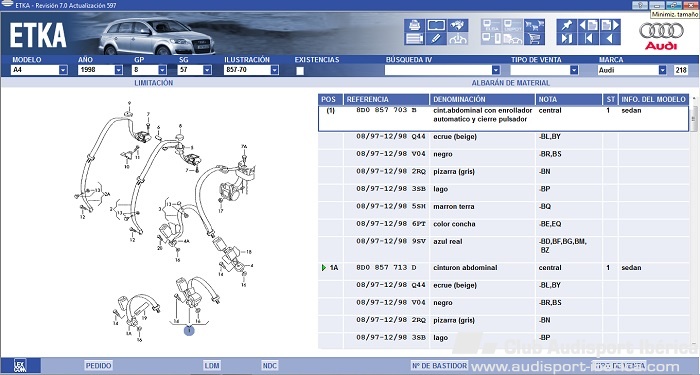The height and width of the screenshot is (375, 700).
Task: Click the skip-to-first bar arrow icon
Action: (x=588, y=39)
